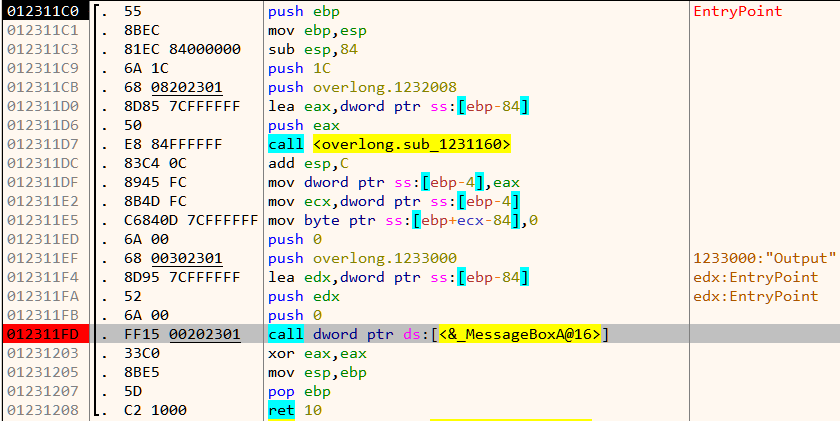Select address row 012311FB
The image size is (840, 421).
click(x=43, y=315)
